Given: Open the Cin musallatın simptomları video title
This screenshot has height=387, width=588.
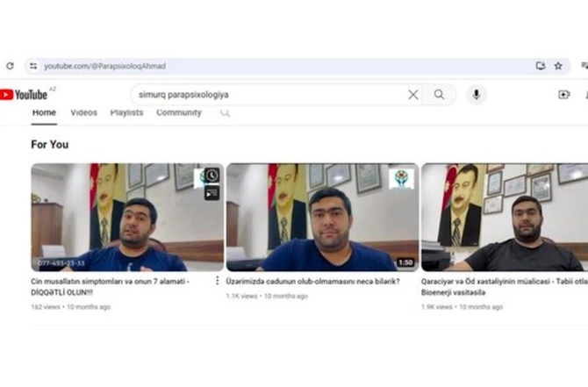Looking at the screenshot, I should coord(111,287).
